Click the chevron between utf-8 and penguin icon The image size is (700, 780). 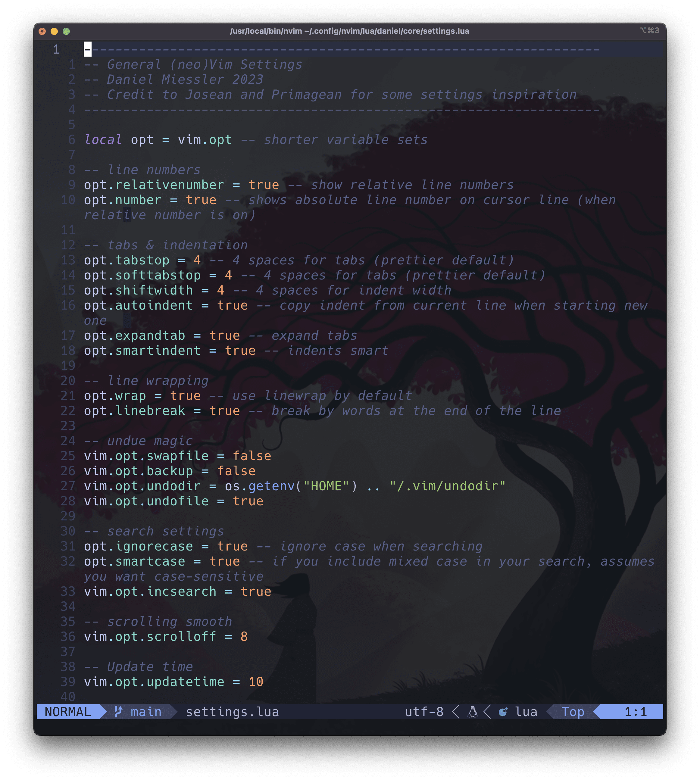(x=456, y=712)
